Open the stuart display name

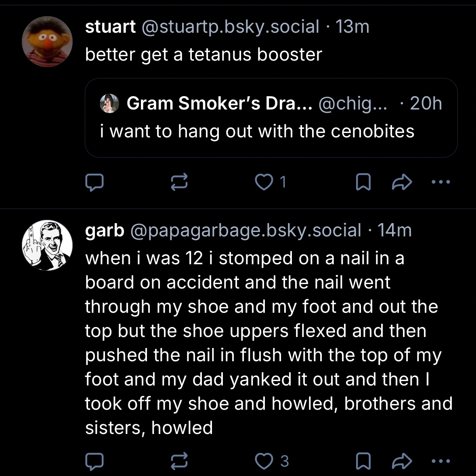click(x=110, y=27)
